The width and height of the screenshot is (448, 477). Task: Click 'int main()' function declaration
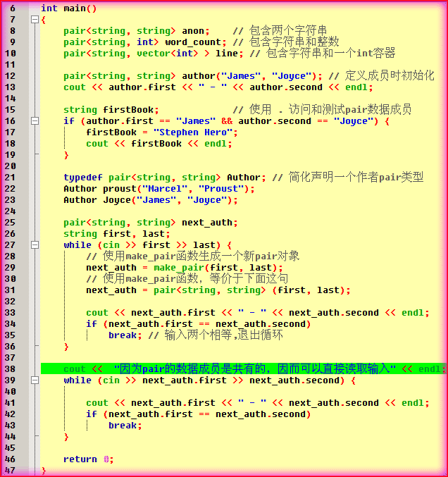tap(69, 8)
